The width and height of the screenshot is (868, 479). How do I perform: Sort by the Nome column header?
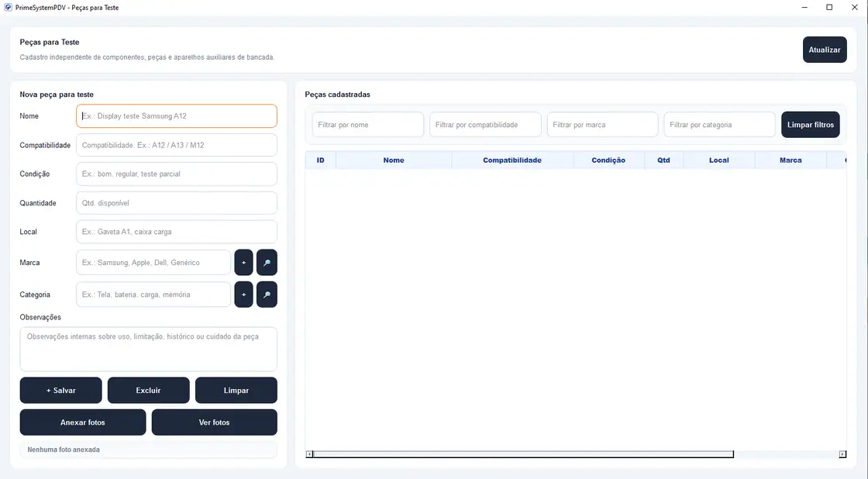point(394,160)
